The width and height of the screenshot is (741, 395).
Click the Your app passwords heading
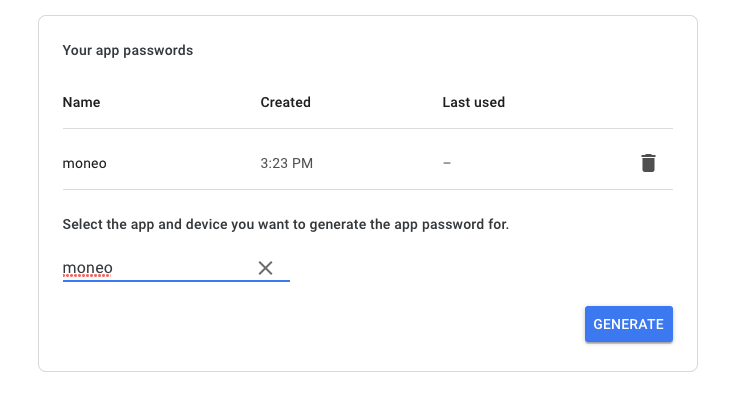[x=128, y=50]
